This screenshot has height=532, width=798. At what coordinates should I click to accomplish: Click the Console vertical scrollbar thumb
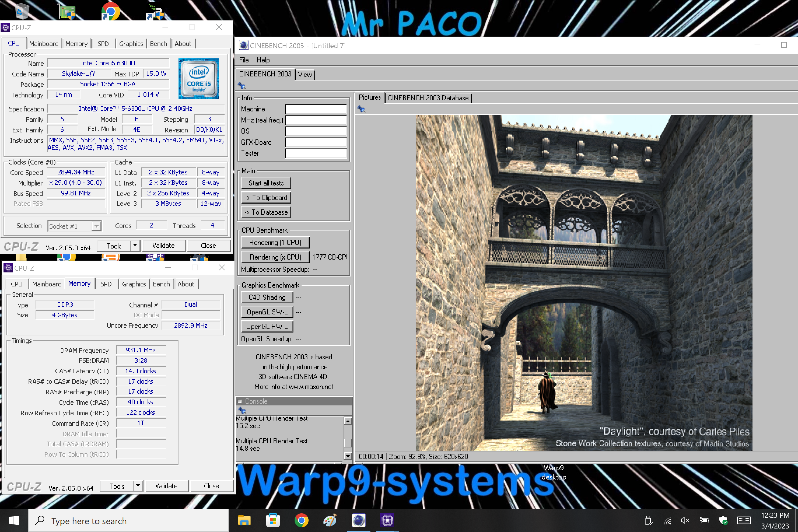347,443
